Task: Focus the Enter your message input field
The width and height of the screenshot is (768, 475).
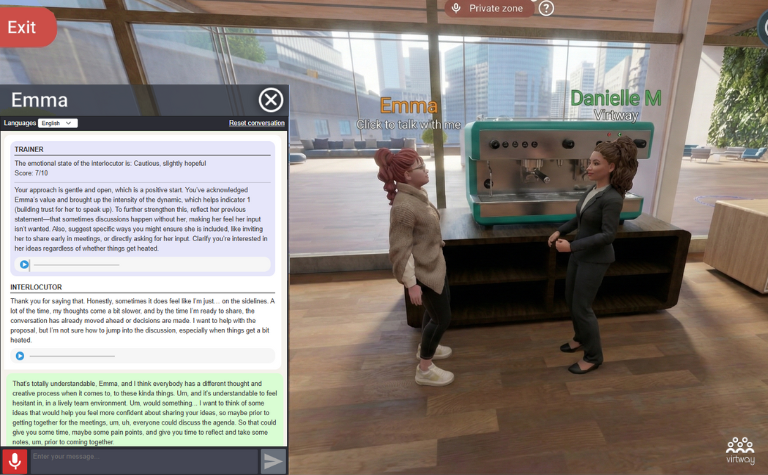Action: point(143,461)
